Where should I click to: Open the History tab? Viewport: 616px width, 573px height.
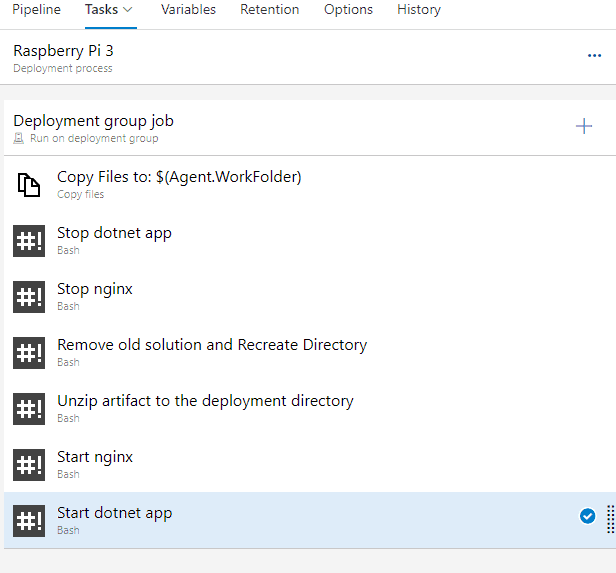[419, 9]
